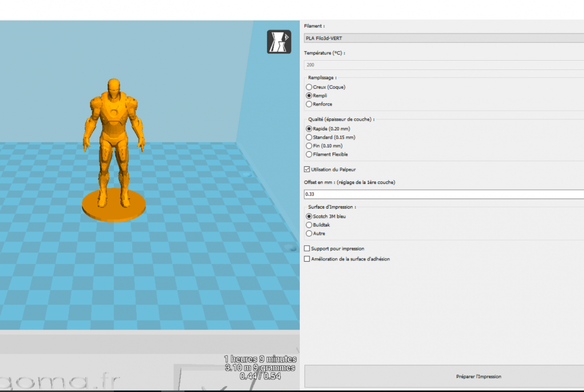
Task: Click print time text 1 heures 9 minutes
Action: pyautogui.click(x=260, y=359)
